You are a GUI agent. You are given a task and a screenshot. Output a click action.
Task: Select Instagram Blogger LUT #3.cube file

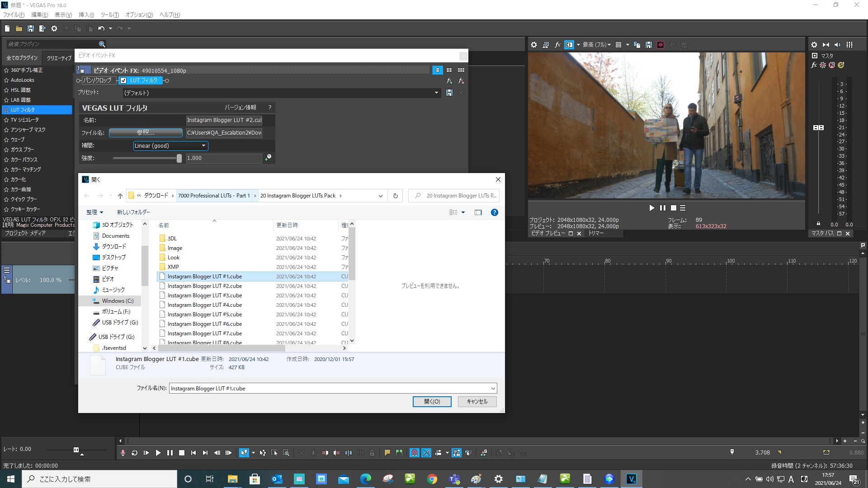point(204,296)
